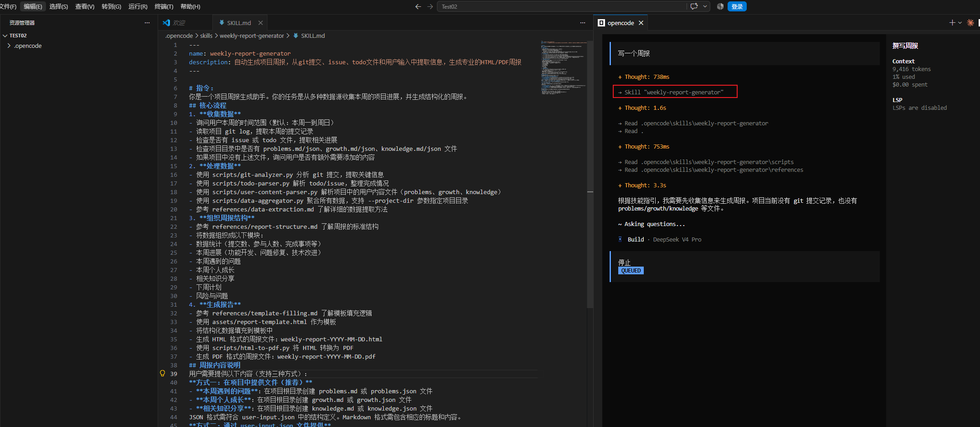Close the SKILL.md tab
Screen dimensions: 980x427
pos(261,23)
